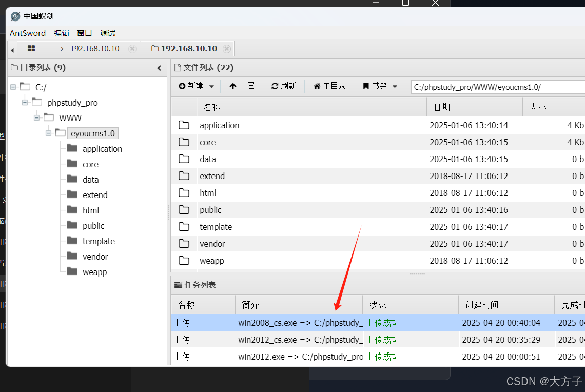Click the application folder icon in file list

[184, 125]
